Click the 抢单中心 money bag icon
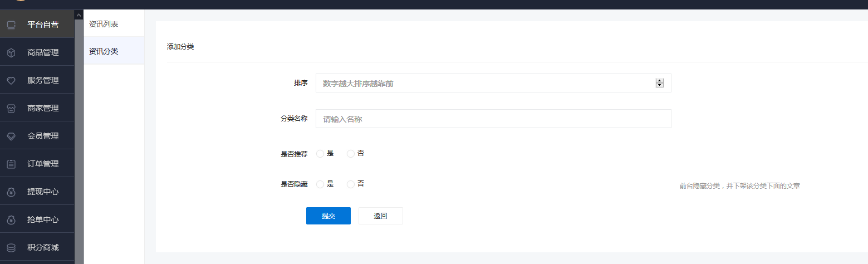 click(11, 219)
